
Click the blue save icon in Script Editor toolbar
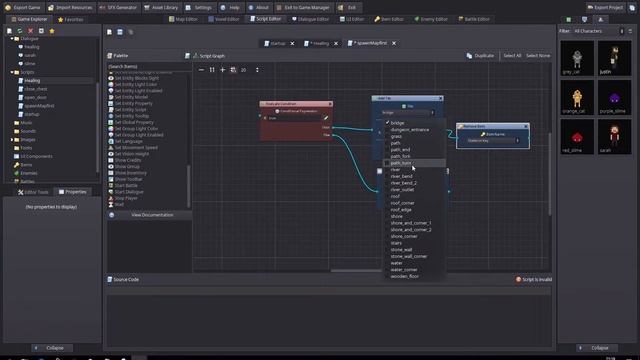[x=120, y=32]
